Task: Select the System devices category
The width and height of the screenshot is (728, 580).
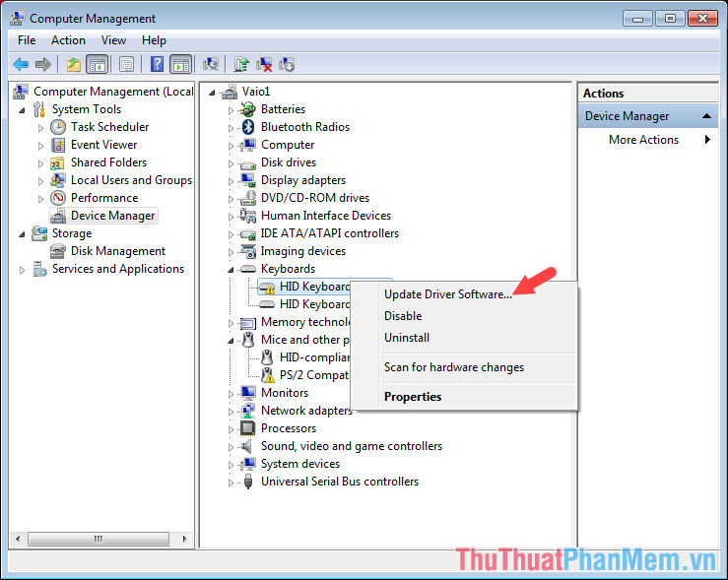Action: [299, 464]
